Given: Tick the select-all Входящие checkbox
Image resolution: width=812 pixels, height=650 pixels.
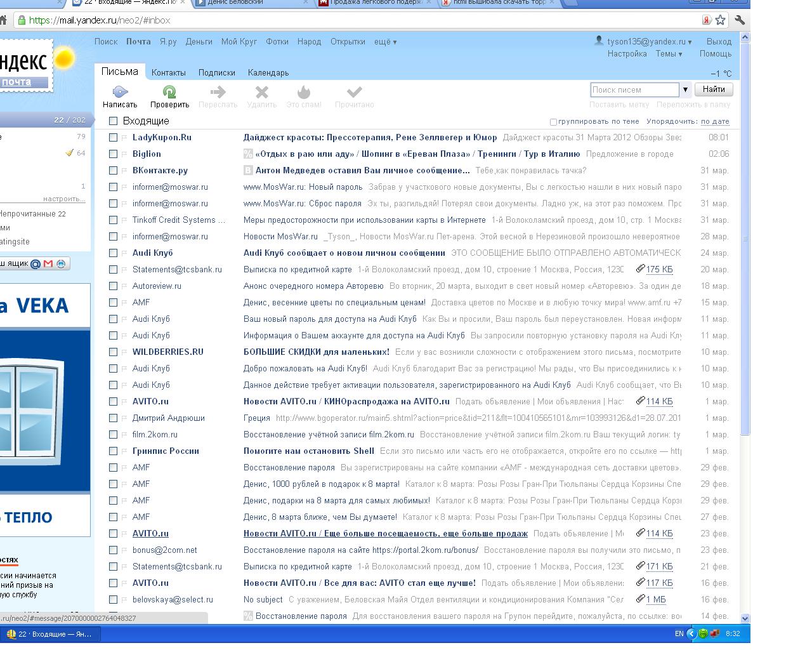Looking at the screenshot, I should pyautogui.click(x=113, y=121).
